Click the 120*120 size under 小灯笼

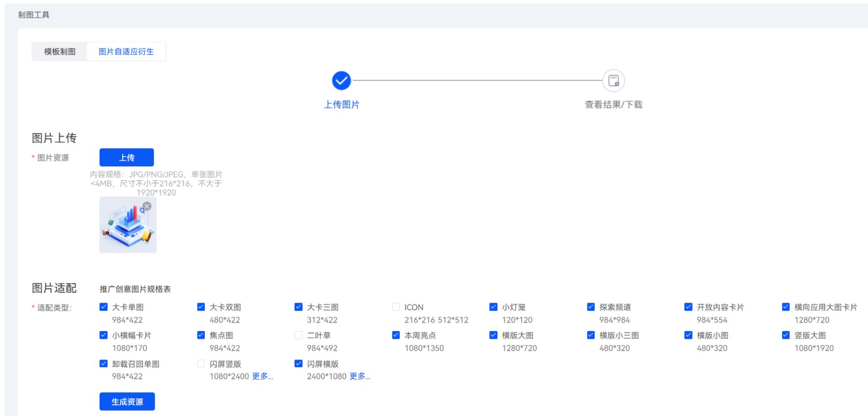pos(517,320)
